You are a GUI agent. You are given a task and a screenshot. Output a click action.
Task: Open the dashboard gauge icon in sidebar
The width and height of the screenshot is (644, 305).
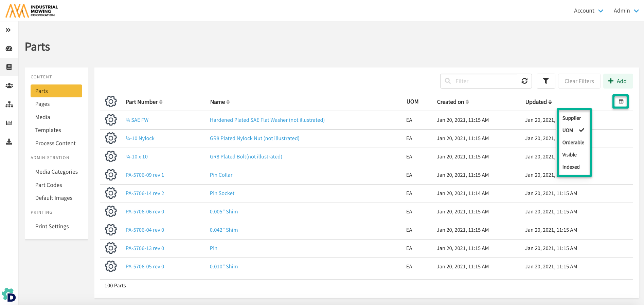[9, 49]
